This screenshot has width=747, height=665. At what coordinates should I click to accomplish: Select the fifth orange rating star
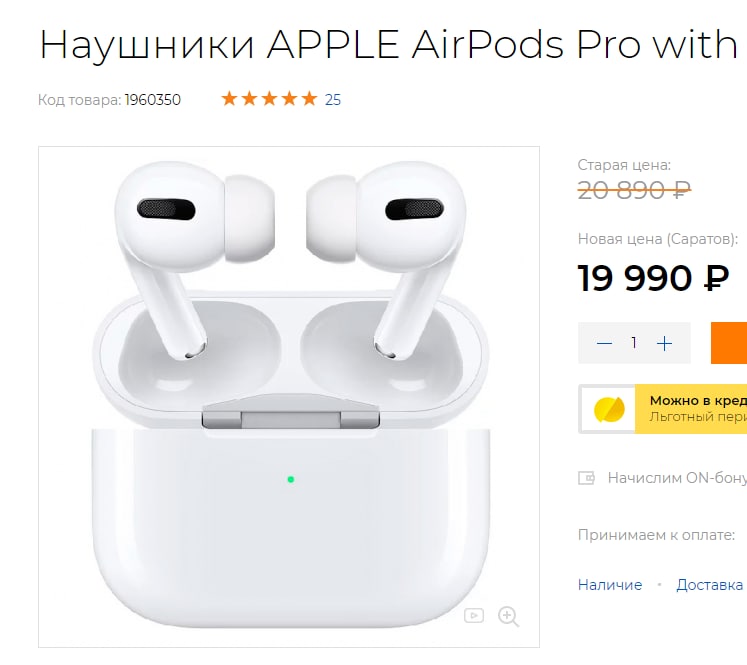310,99
